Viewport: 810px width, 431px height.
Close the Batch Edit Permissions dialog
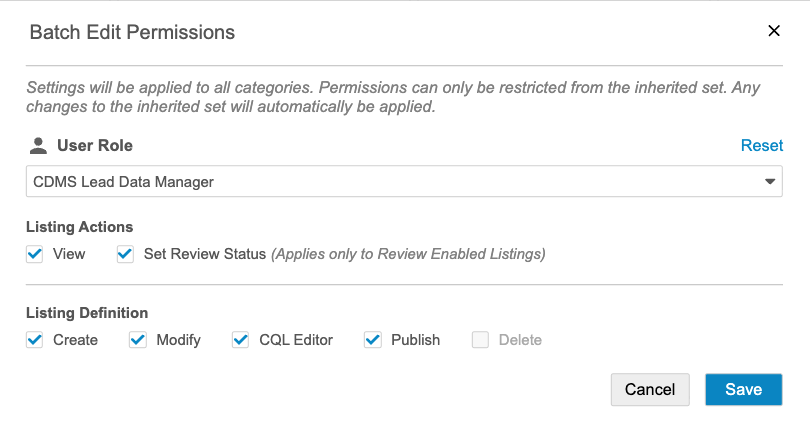[773, 31]
